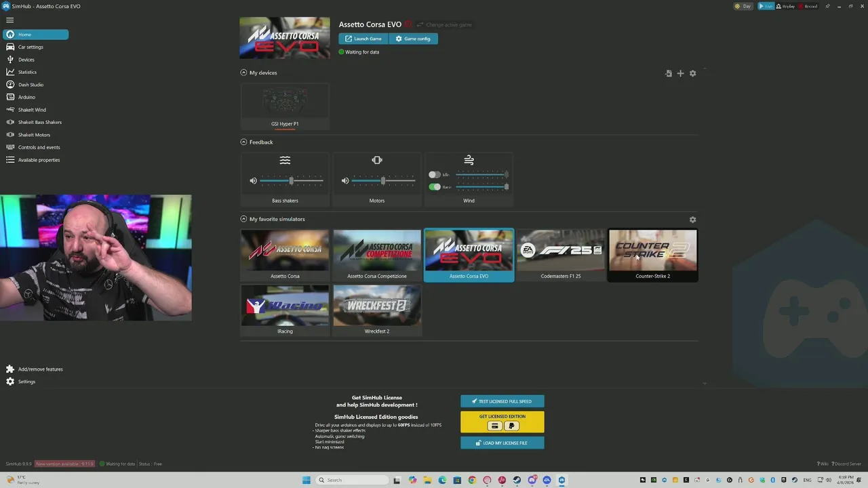Image resolution: width=868 pixels, height=488 pixels.
Task: Click Test Licensed Full Speed button
Action: point(502,401)
